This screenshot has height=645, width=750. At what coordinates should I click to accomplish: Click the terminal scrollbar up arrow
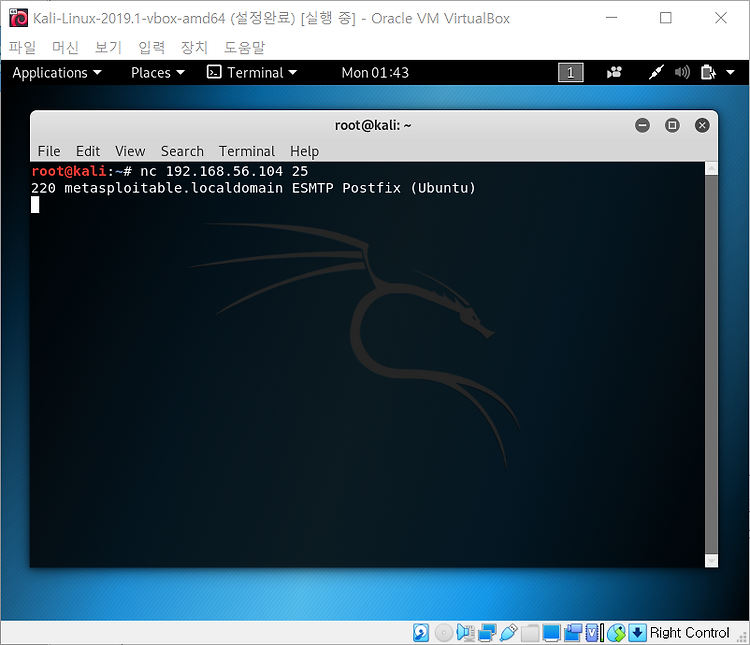click(x=711, y=168)
